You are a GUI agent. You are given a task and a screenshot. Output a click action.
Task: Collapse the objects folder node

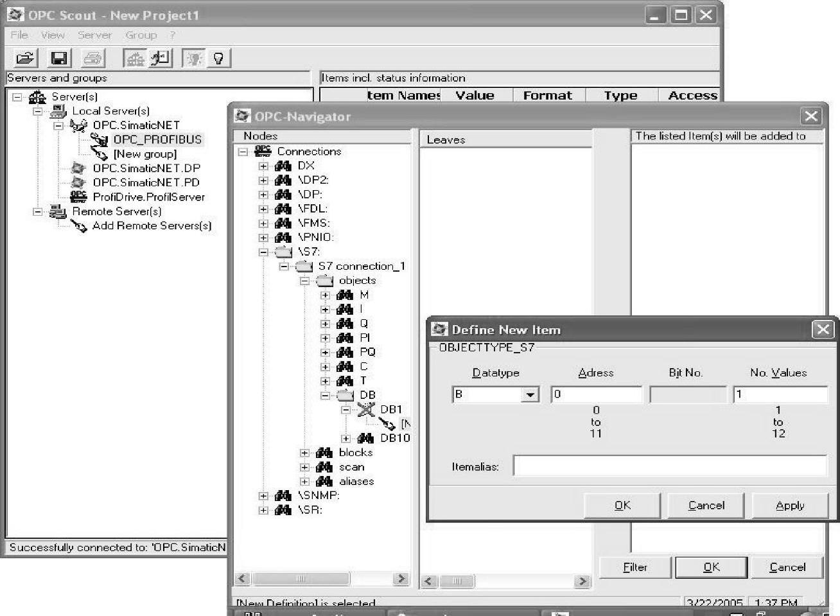(304, 281)
